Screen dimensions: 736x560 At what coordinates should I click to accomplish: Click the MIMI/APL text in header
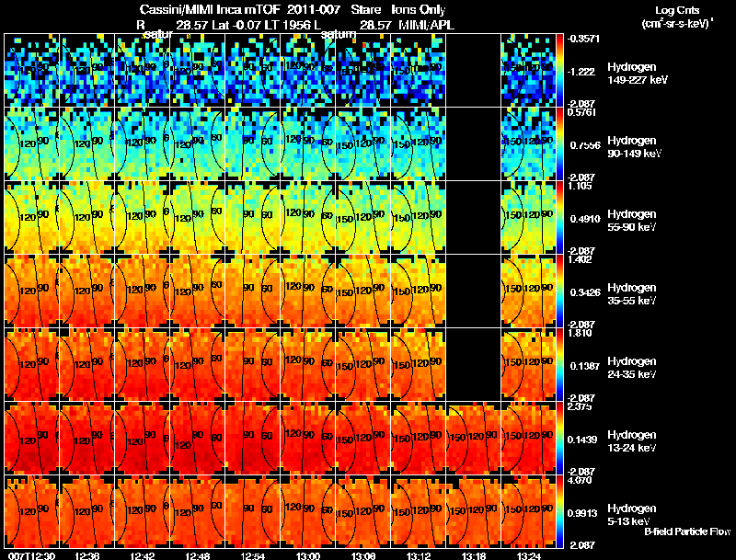point(426,25)
